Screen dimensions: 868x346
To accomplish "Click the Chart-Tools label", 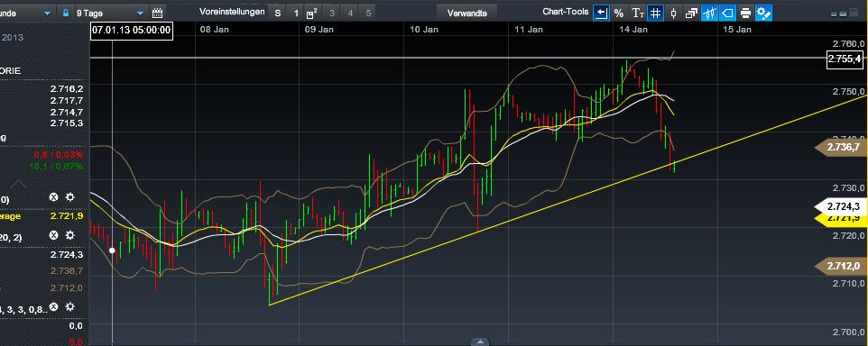I will point(565,12).
